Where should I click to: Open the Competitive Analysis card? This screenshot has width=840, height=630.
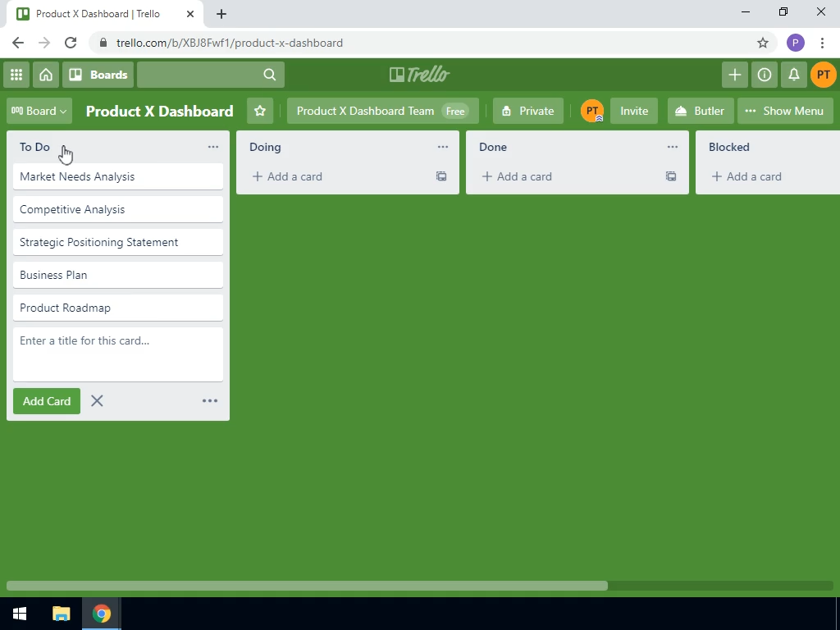tap(118, 209)
